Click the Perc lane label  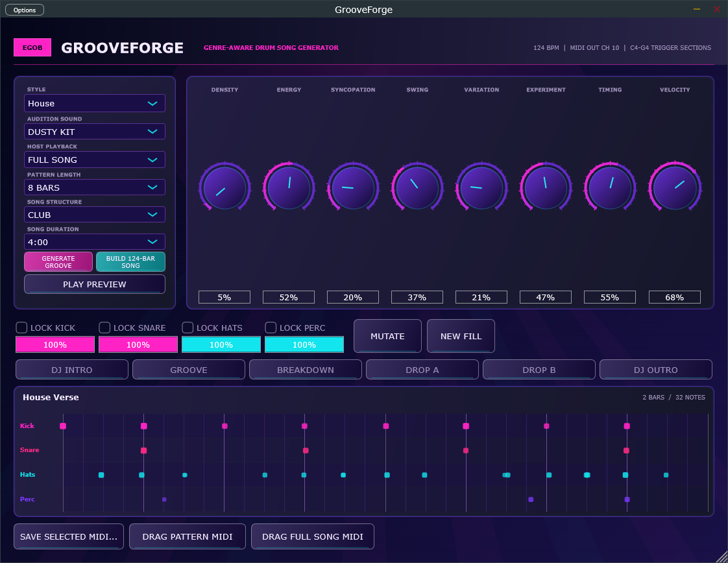(x=27, y=499)
